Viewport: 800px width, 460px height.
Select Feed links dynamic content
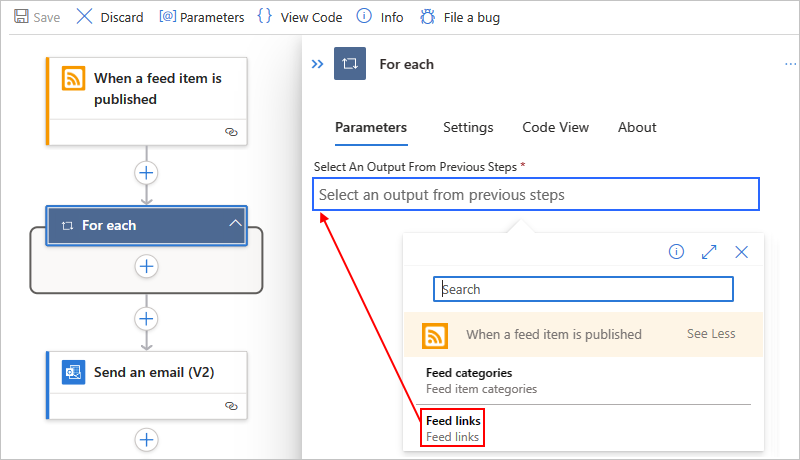pos(453,428)
